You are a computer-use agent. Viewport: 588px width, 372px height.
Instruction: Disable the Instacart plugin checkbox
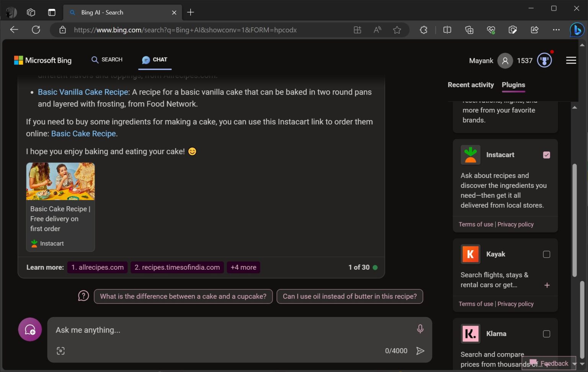tap(546, 155)
